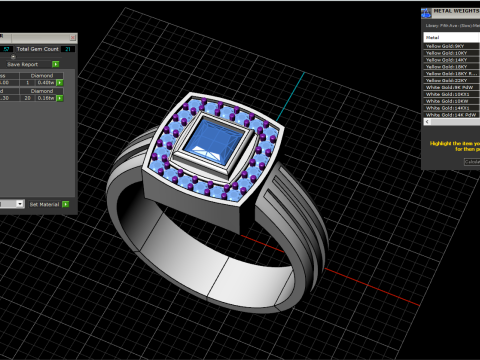
Task: Click the blue center stone on the ring
Action: [x=214, y=141]
